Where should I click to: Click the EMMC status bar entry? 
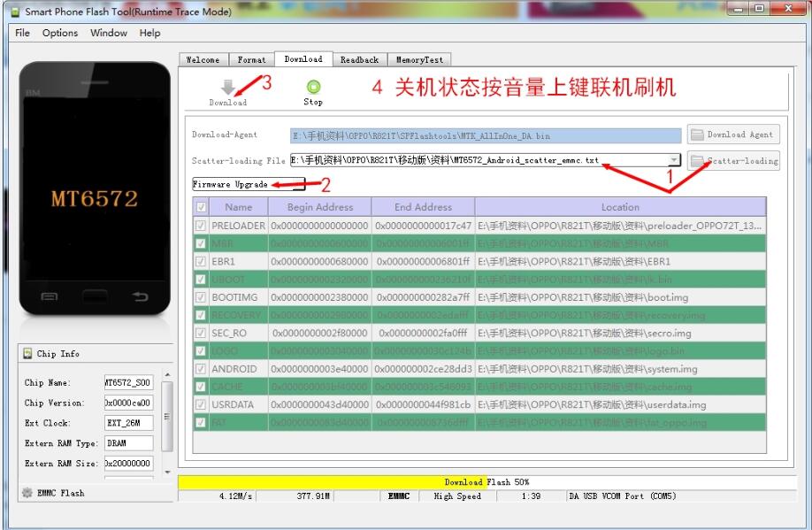point(399,496)
